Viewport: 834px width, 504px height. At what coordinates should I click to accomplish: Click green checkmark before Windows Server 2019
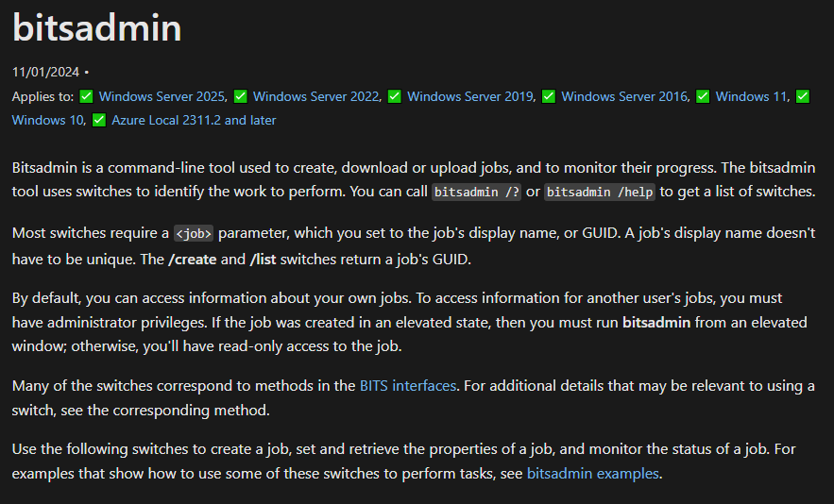(395, 96)
